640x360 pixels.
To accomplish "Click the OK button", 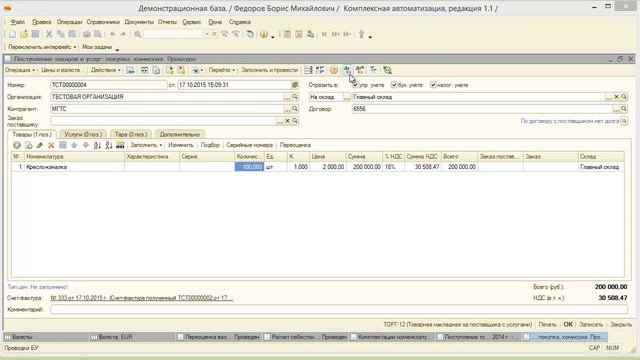I will [x=568, y=324].
